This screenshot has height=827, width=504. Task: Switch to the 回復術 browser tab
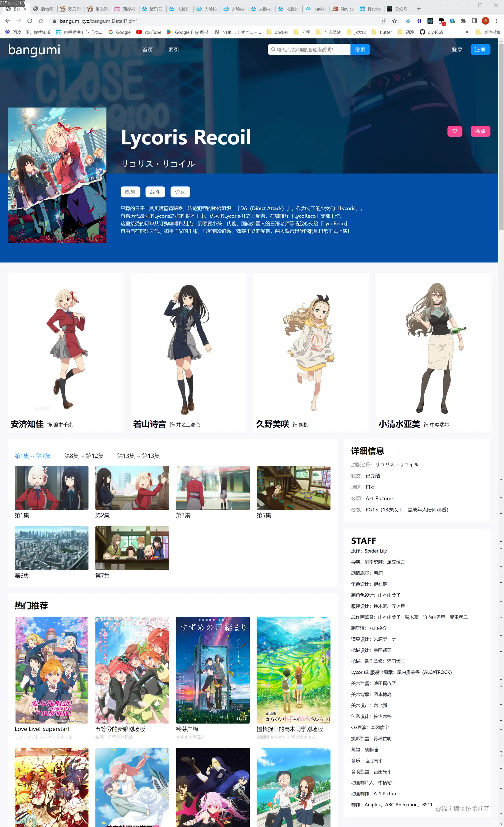125,9
